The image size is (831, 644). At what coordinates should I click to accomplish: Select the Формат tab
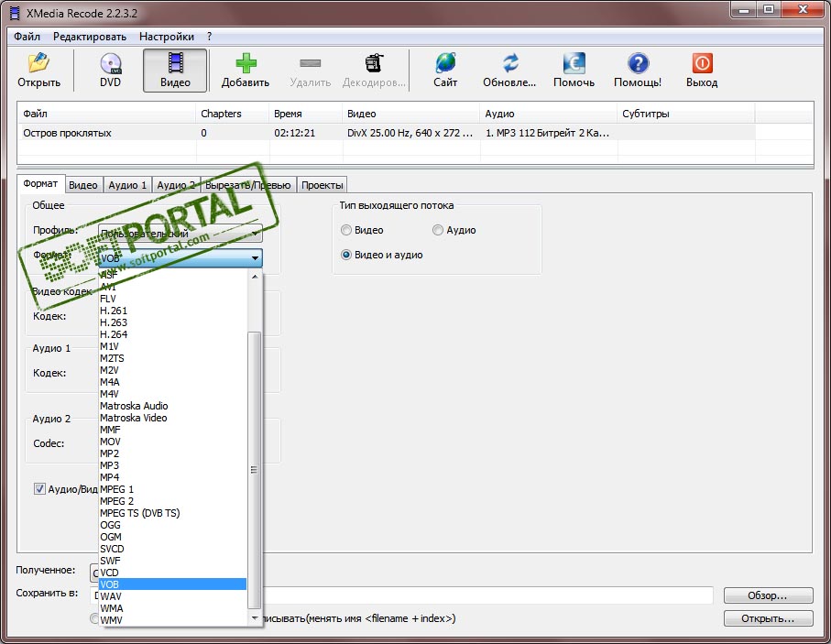pyautogui.click(x=40, y=183)
